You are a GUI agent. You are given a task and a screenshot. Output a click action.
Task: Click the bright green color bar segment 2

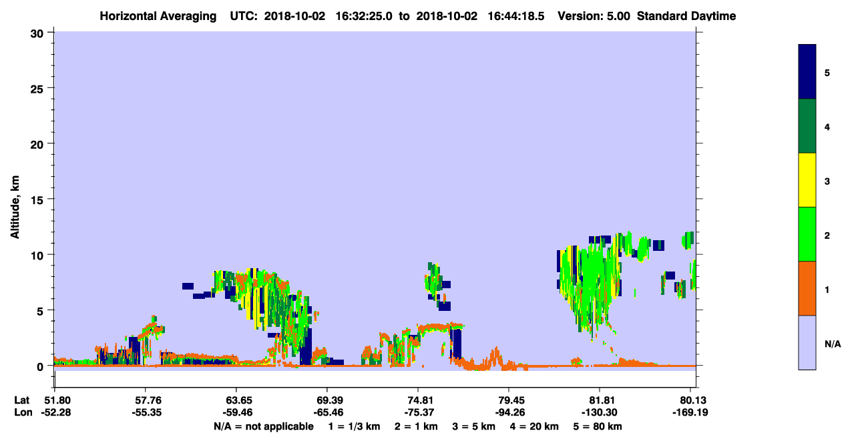[807, 234]
